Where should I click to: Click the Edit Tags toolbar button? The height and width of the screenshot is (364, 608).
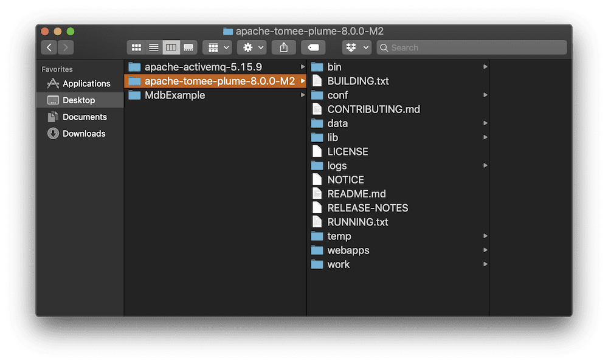point(313,47)
